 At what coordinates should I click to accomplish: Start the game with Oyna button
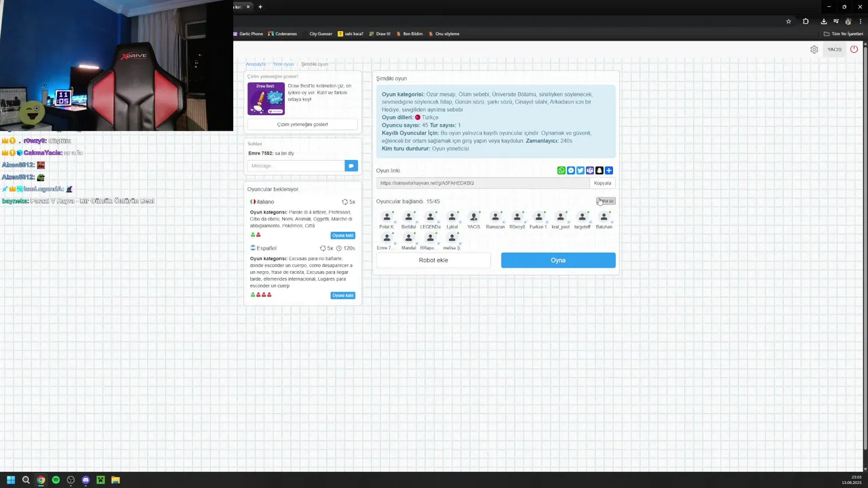tap(558, 260)
